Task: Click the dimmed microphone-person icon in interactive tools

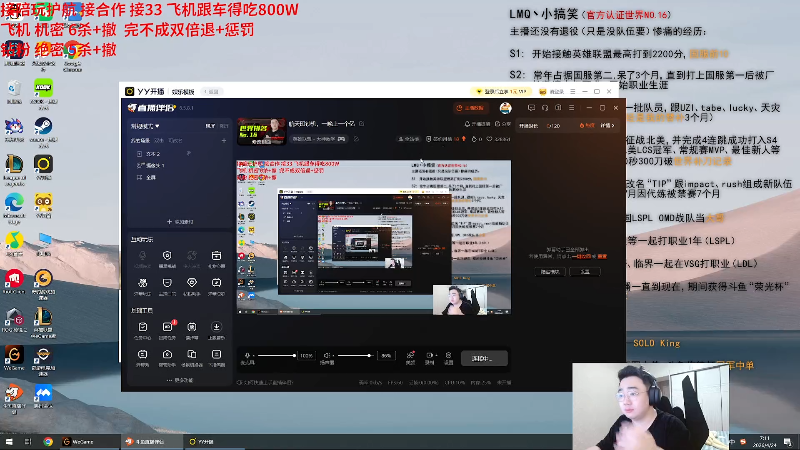Action: 142,258
